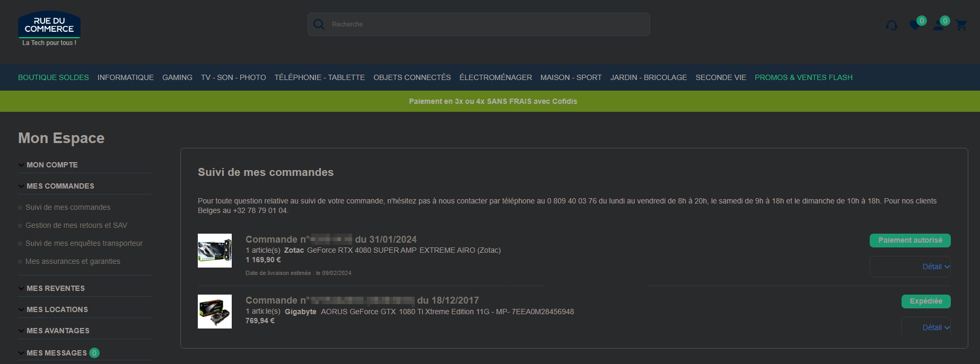Open the OBJETS CONNECTÉS menu
The width and height of the screenshot is (980, 364).
(412, 77)
